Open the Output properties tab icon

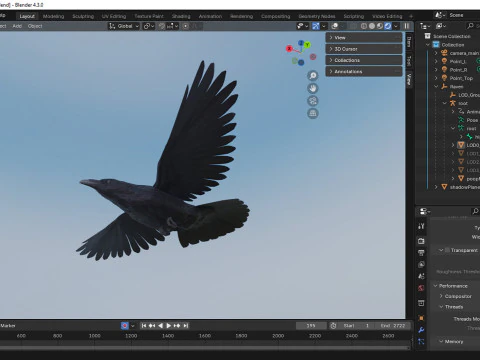(421, 253)
